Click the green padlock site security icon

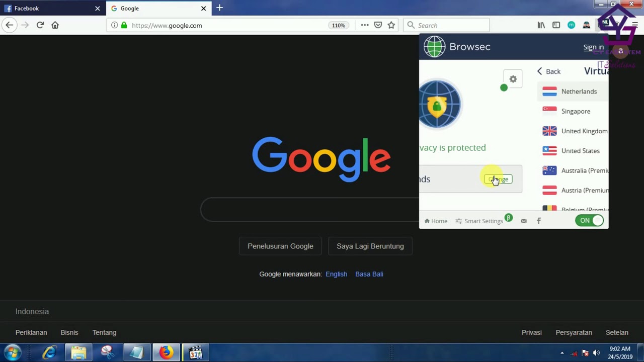click(x=124, y=25)
